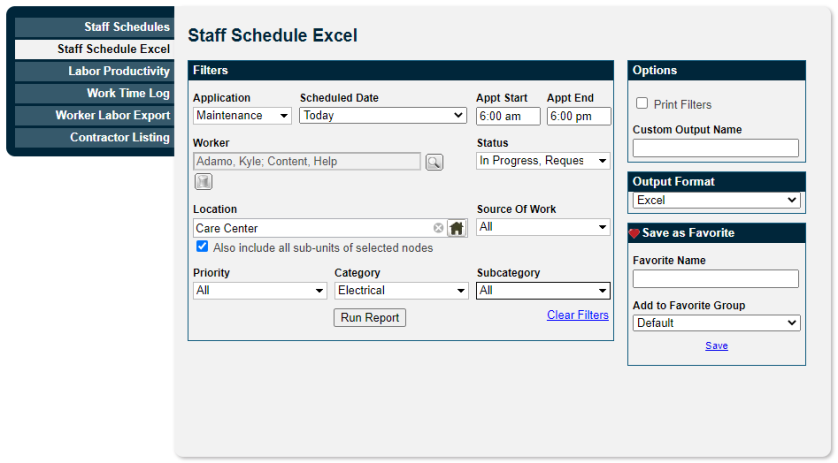Open the Status dropdown
Screen dimensions: 838x463
coord(543,161)
